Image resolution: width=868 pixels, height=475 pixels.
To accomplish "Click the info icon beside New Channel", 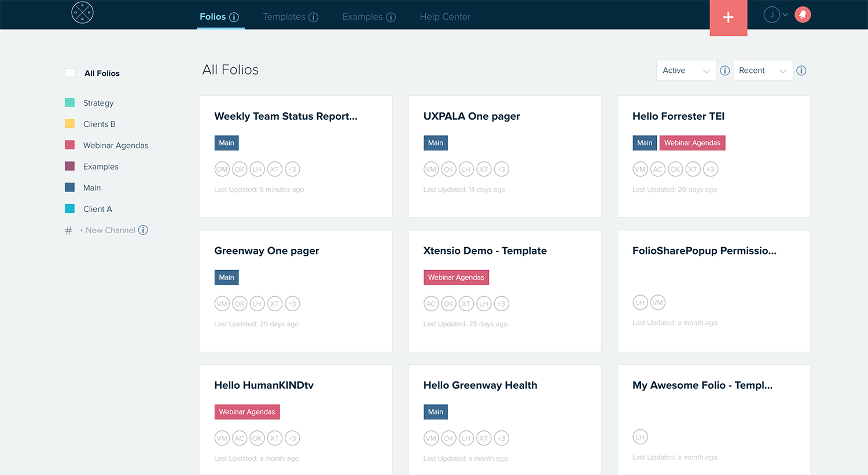I will point(143,230).
